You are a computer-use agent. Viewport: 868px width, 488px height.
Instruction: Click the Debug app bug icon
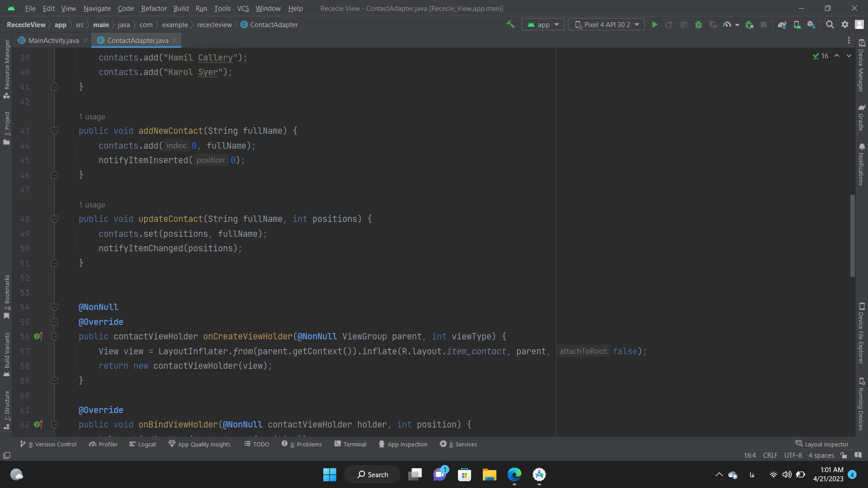[x=698, y=24]
